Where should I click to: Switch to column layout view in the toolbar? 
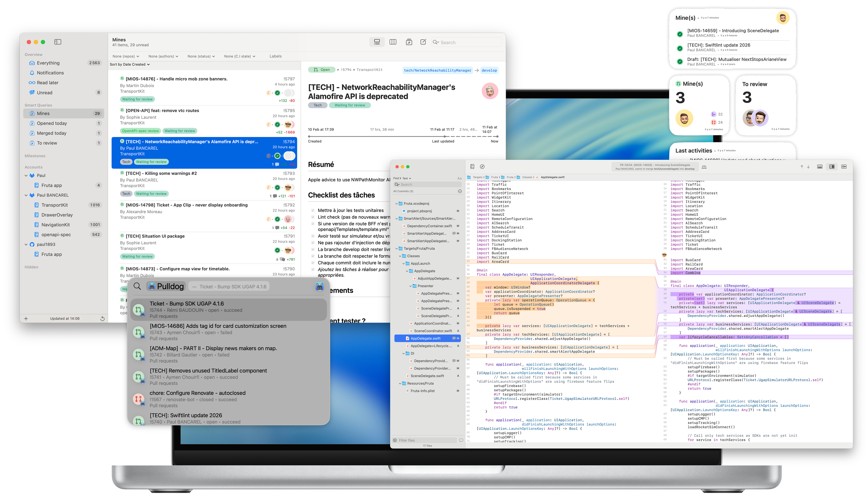[x=393, y=42]
